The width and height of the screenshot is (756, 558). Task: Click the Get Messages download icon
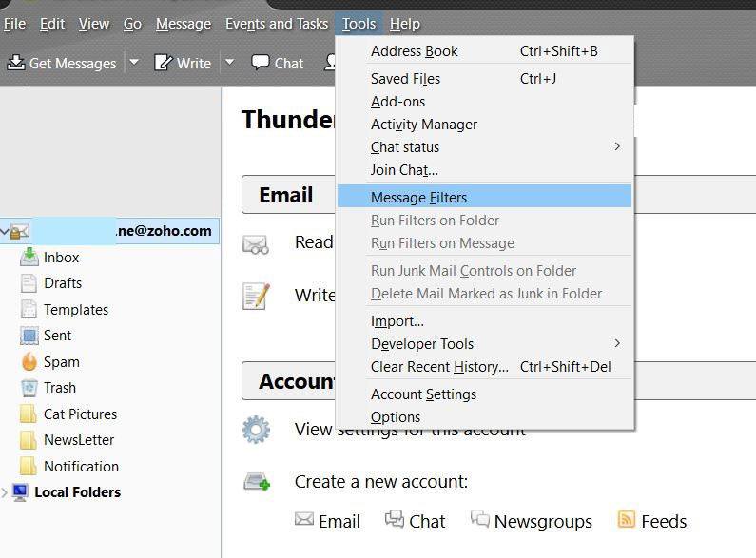click(16, 62)
